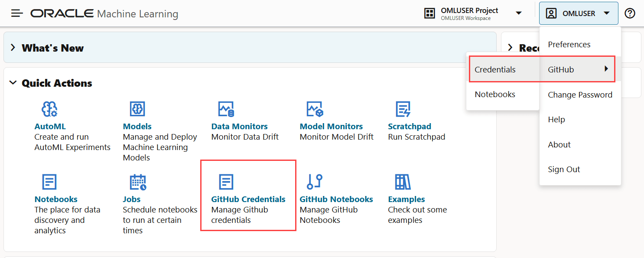Open the Scratchpad link
This screenshot has width=644, height=258.
pos(410,127)
